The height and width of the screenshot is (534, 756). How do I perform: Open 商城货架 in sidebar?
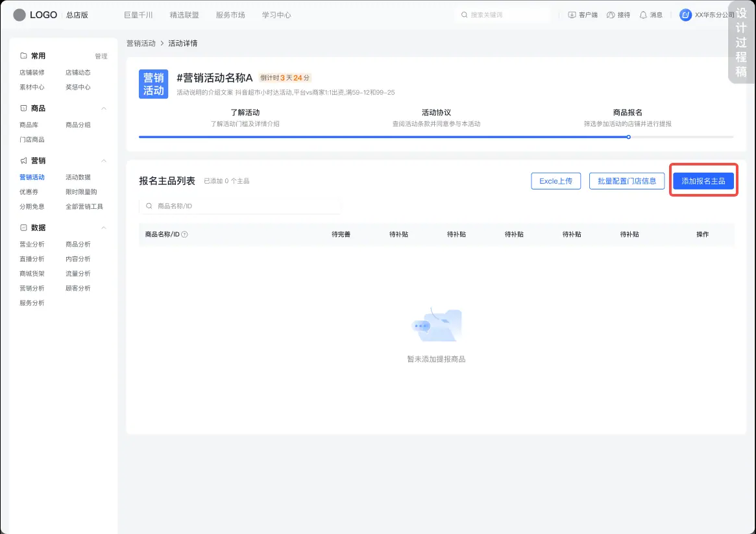tap(32, 274)
